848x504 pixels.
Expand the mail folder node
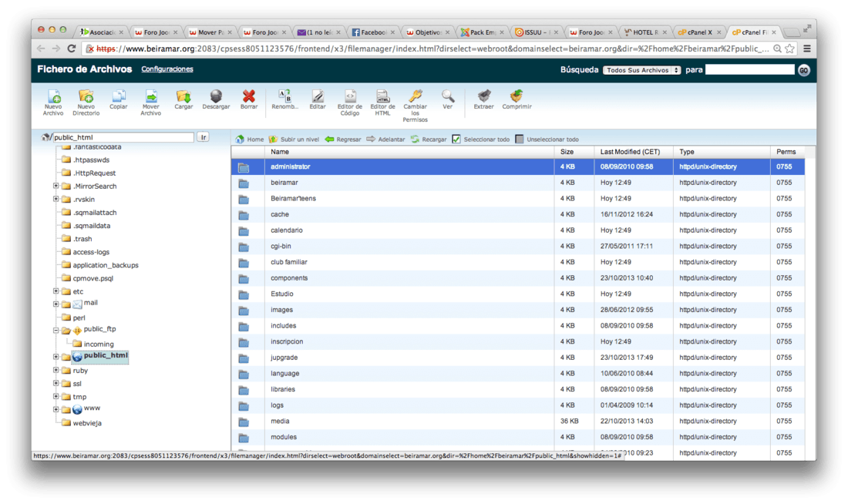click(56, 304)
